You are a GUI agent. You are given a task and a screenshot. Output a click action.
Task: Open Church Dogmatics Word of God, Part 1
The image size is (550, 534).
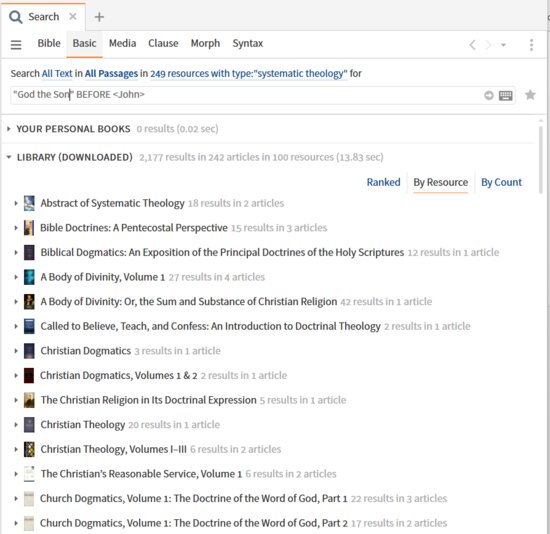click(194, 498)
